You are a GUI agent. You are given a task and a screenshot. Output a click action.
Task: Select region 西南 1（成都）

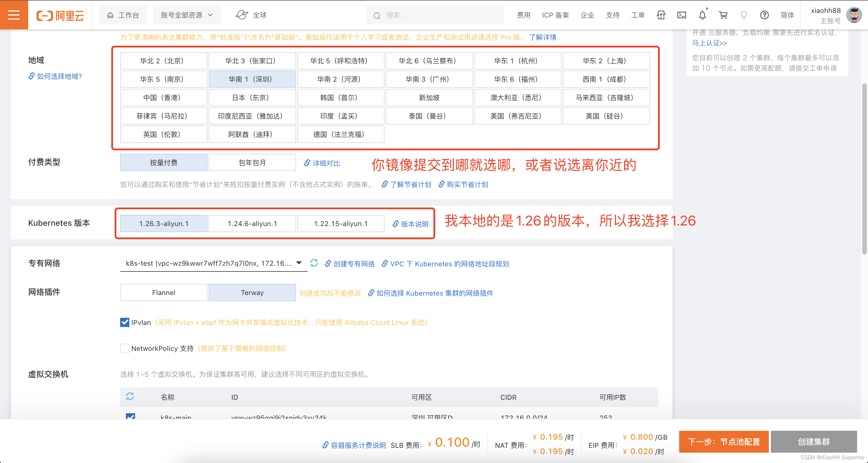click(x=606, y=79)
